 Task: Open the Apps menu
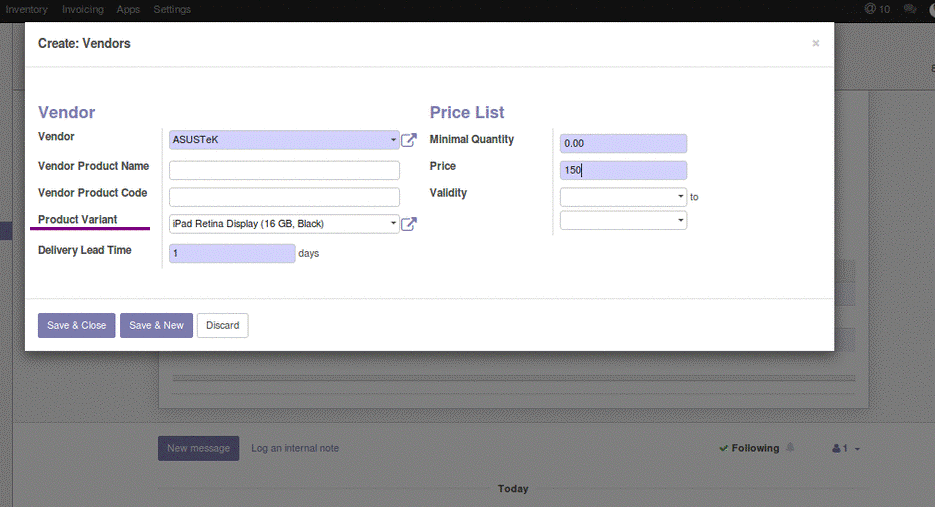pyautogui.click(x=128, y=10)
